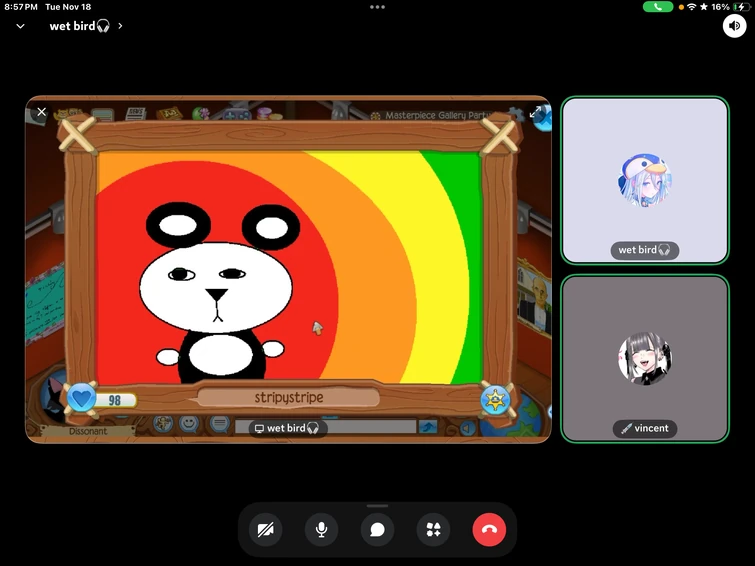The height and width of the screenshot is (566, 755).
Task: Switch audio output with the speaker button
Action: point(734,26)
